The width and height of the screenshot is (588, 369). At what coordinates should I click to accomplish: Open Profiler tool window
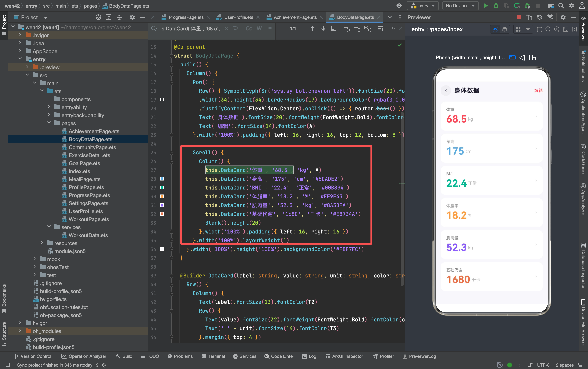383,356
